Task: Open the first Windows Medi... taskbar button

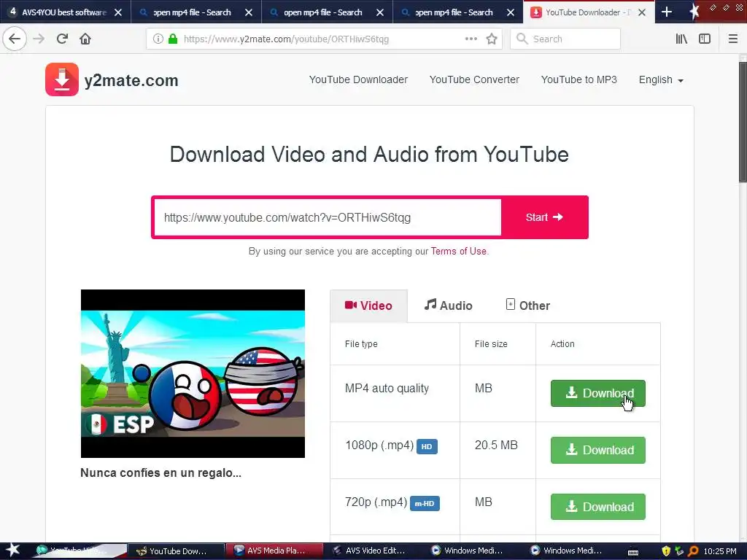Action: click(x=473, y=551)
